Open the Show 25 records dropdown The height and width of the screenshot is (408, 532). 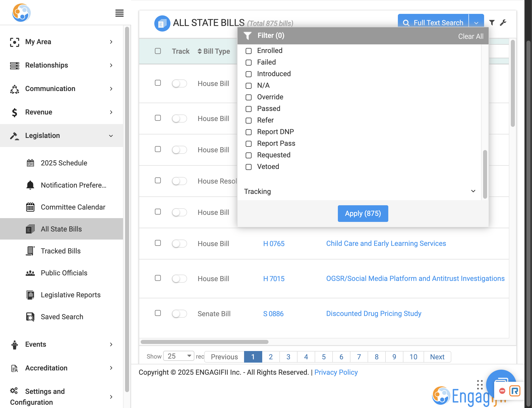click(x=179, y=356)
